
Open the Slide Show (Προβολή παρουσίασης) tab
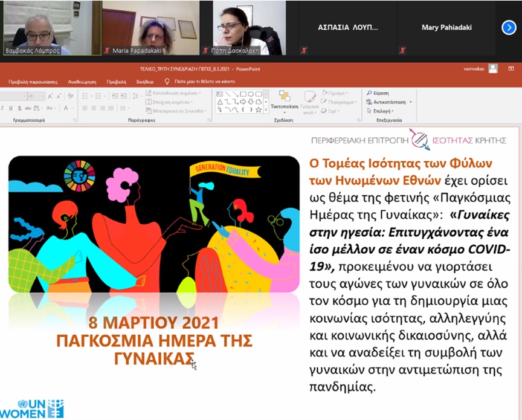pos(33,80)
